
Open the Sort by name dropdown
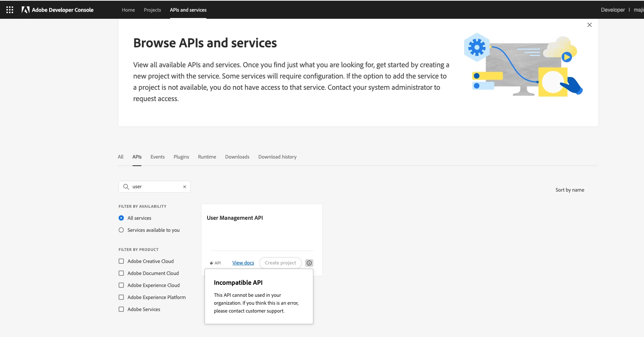point(570,190)
